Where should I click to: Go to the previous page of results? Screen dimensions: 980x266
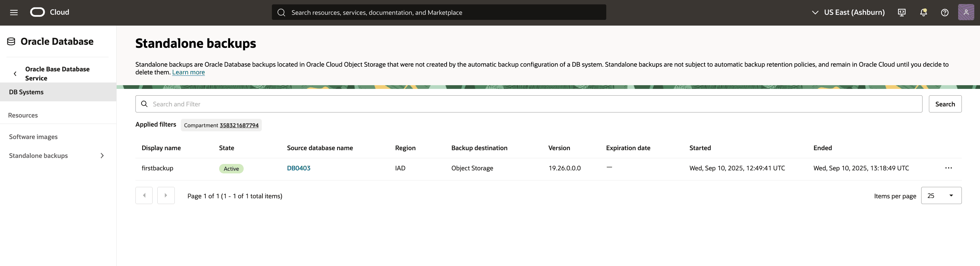click(x=144, y=196)
